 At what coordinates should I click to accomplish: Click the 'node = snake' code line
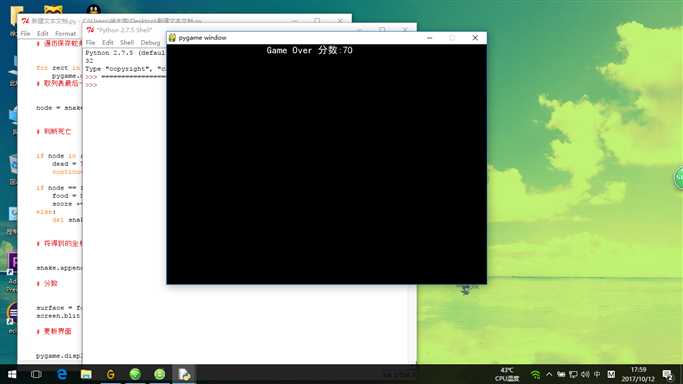(x=59, y=108)
